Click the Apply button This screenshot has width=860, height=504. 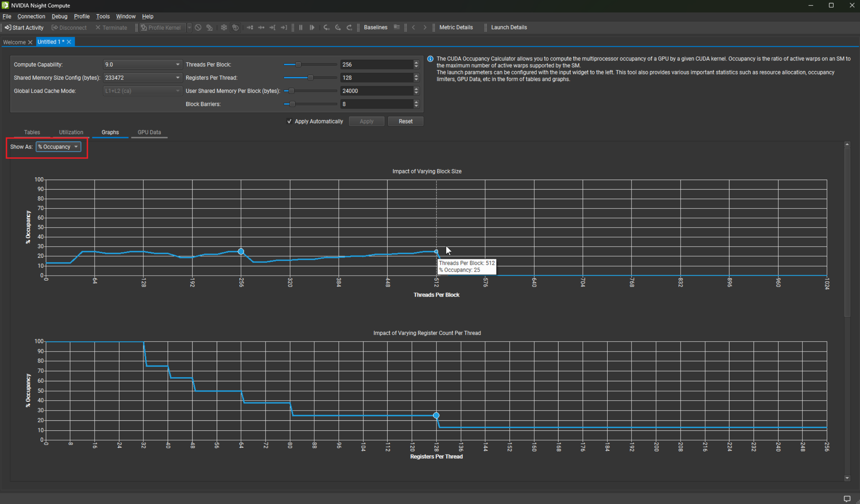(x=366, y=121)
